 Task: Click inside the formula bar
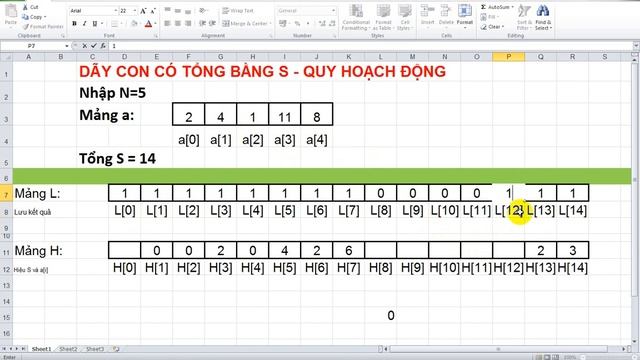370,46
